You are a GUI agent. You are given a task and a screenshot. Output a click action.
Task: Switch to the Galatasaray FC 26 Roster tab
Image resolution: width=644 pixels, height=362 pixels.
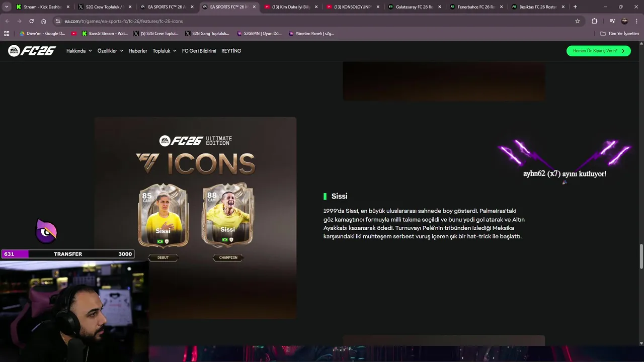click(415, 7)
